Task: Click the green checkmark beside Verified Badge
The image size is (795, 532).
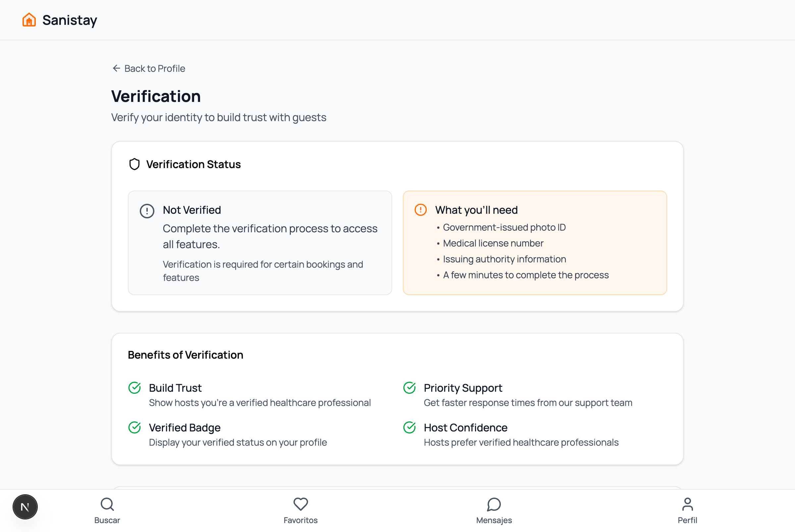Action: [x=134, y=427]
